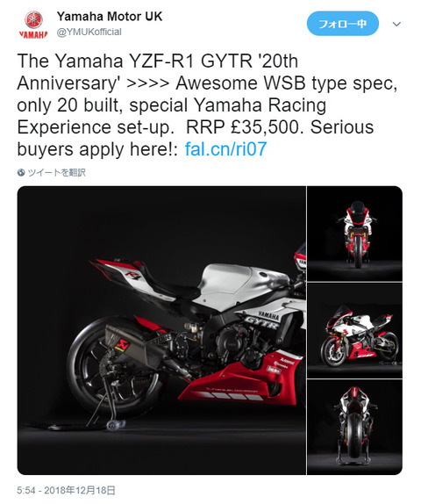View the front-facing motorcycle thumbnail

click(354, 234)
